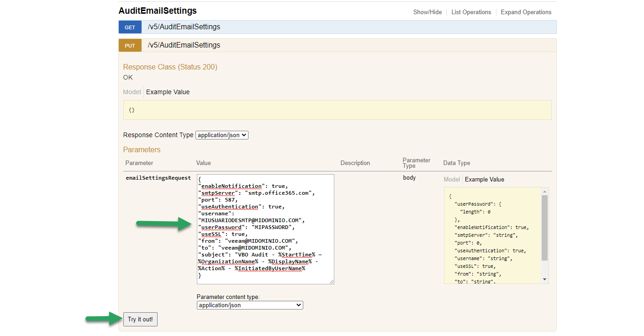
Task: Toggle Show/Hide for AuditEmailSettings
Action: [428, 12]
